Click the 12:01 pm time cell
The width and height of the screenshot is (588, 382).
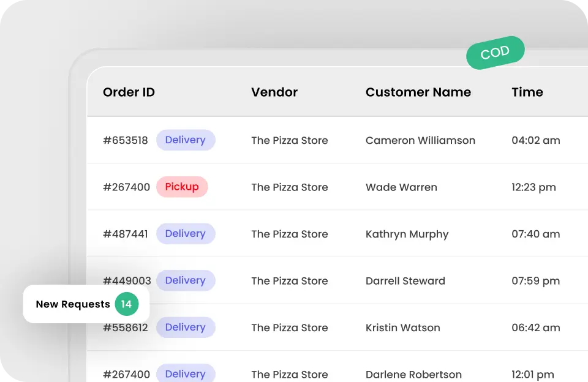tap(533, 375)
